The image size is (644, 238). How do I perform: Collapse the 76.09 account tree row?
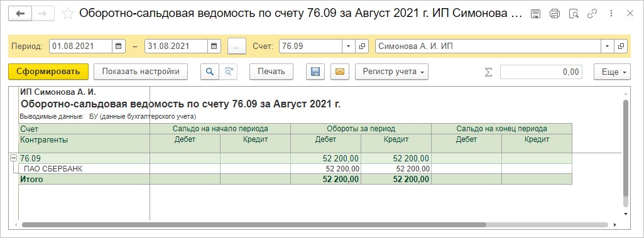pyautogui.click(x=14, y=158)
